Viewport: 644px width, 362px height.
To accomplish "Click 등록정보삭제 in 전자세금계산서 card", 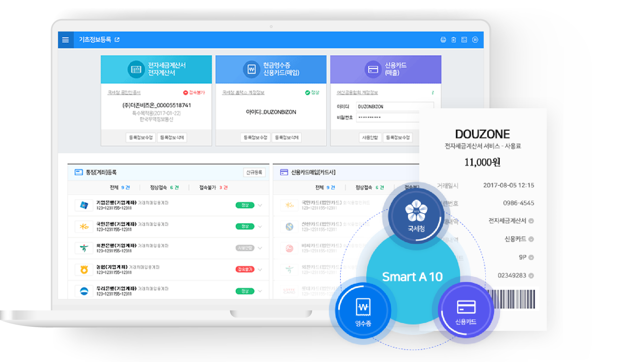I will [x=172, y=137].
